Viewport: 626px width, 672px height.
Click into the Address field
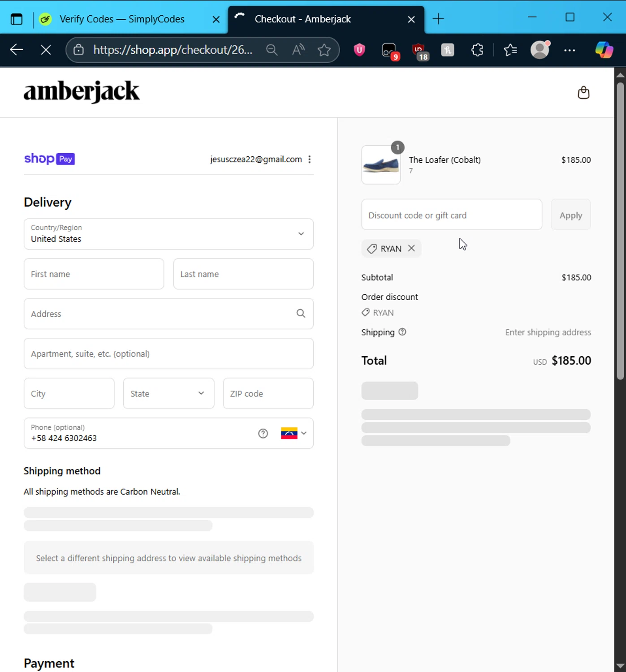168,314
